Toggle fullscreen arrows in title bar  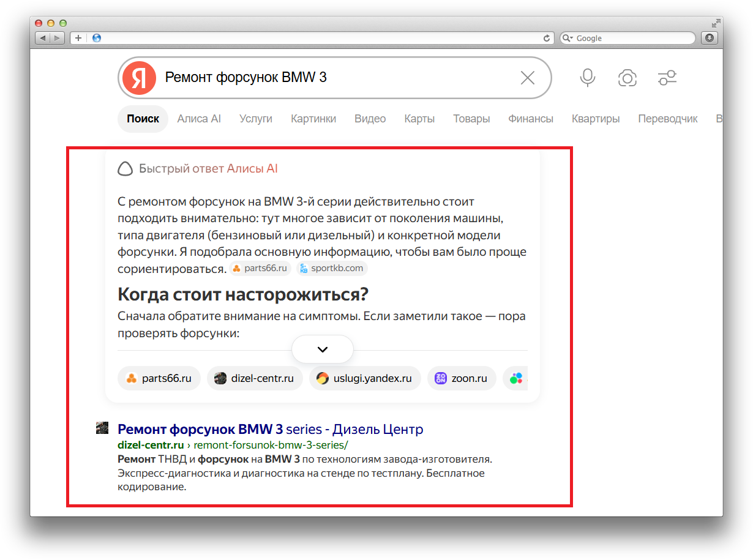pyautogui.click(x=715, y=23)
